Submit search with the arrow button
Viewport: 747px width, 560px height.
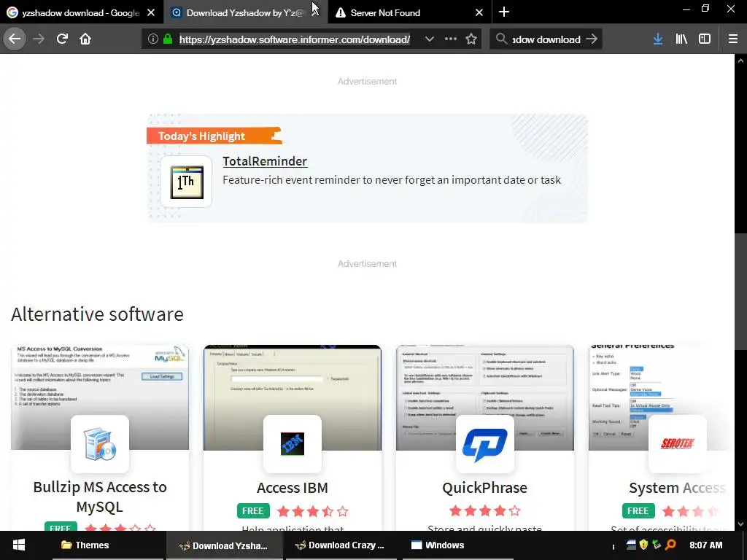point(592,39)
